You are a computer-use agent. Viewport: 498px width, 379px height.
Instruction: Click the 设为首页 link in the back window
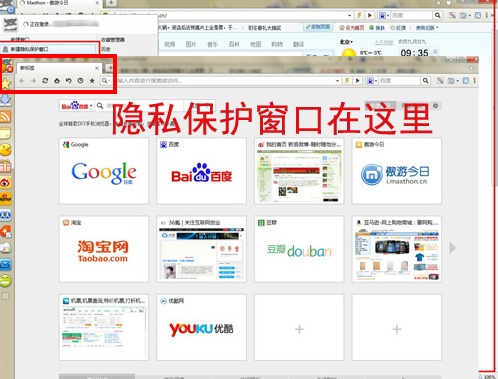(x=351, y=28)
